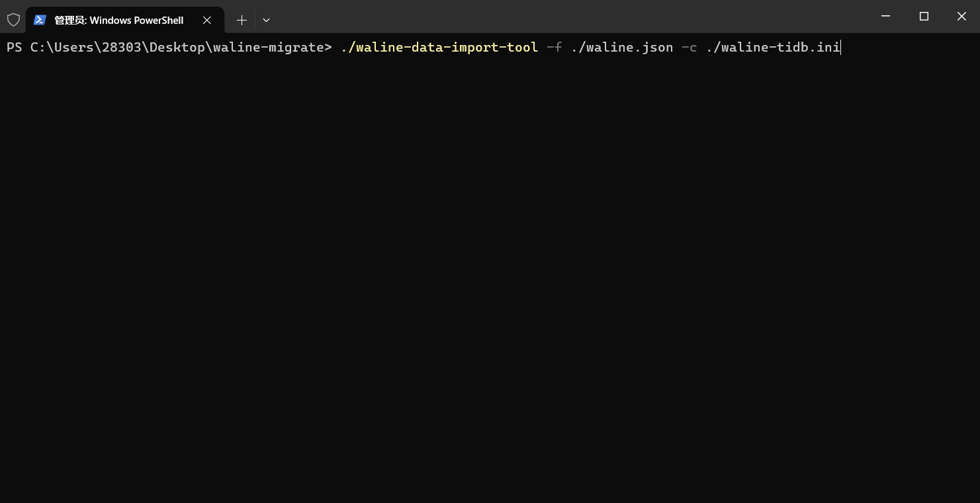Expand the new tab profile dropdown arrow

[266, 20]
